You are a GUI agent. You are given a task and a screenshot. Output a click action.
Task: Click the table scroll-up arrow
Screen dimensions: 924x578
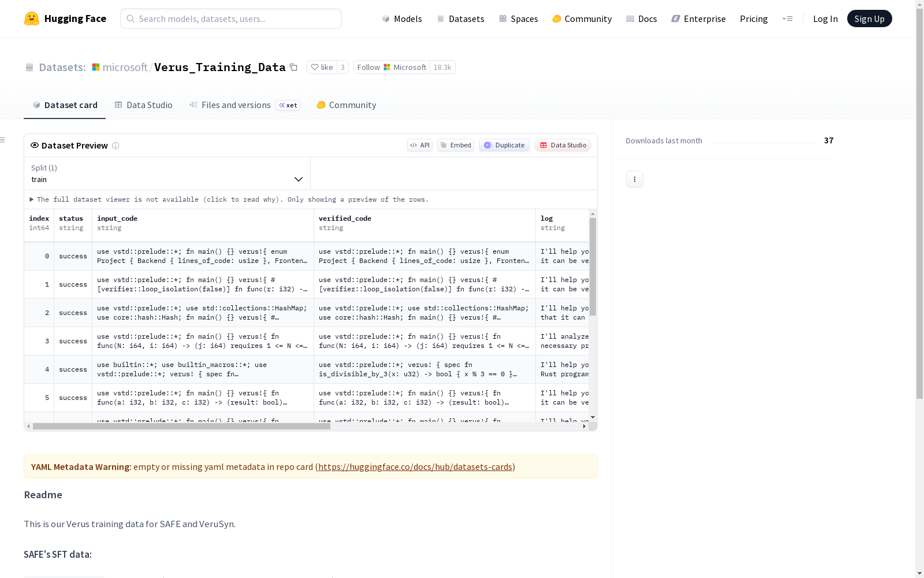click(593, 214)
